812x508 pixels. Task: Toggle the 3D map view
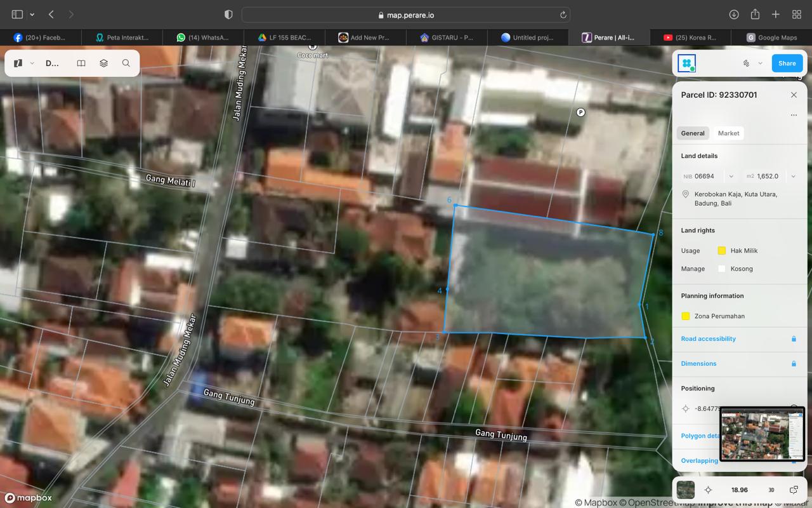(x=771, y=490)
